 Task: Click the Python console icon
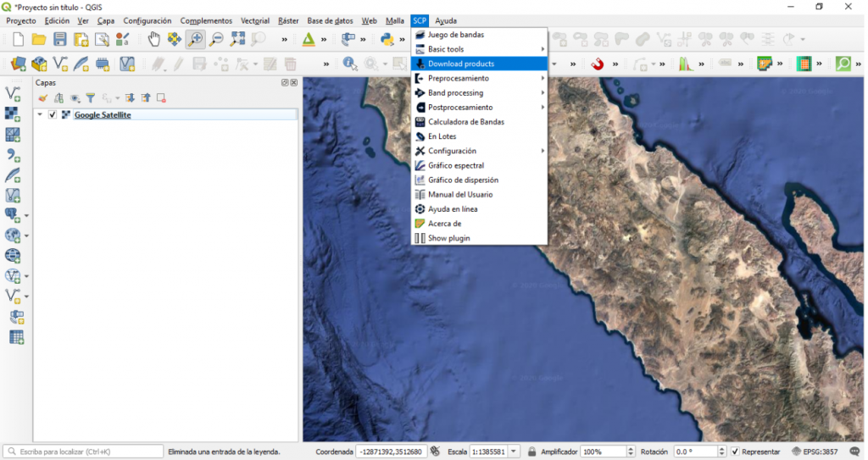387,39
